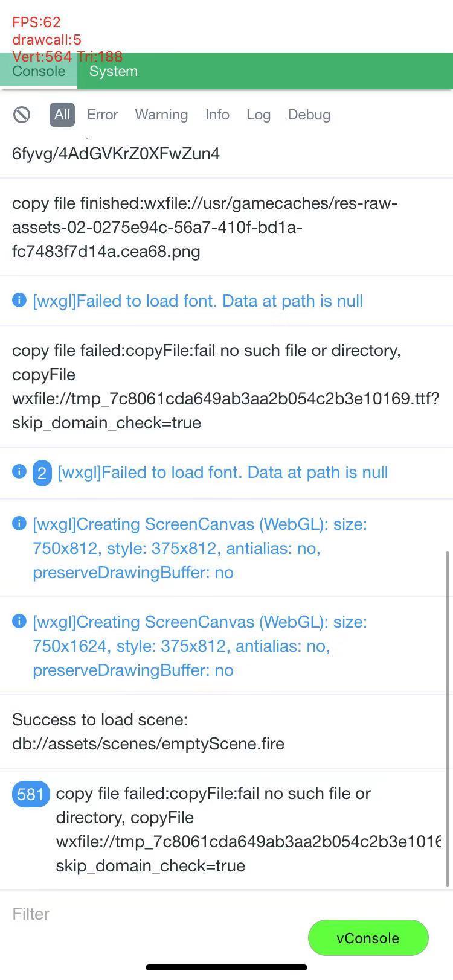Viewport: 453px width, 980px height.
Task: Click the info icon beside the 750x1624 ScreenCanvas log
Action: click(x=19, y=621)
